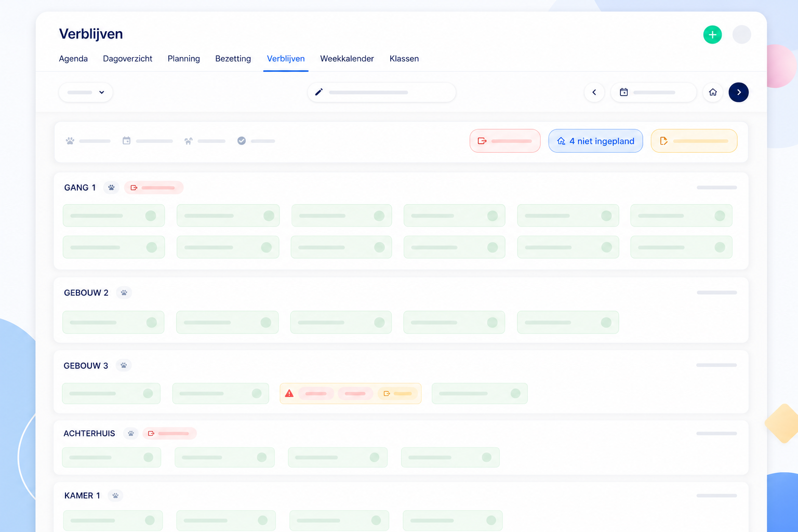Image resolution: width=798 pixels, height=532 pixels.
Task: Click the paw icon beside ACHTERHUIS
Action: 131,433
